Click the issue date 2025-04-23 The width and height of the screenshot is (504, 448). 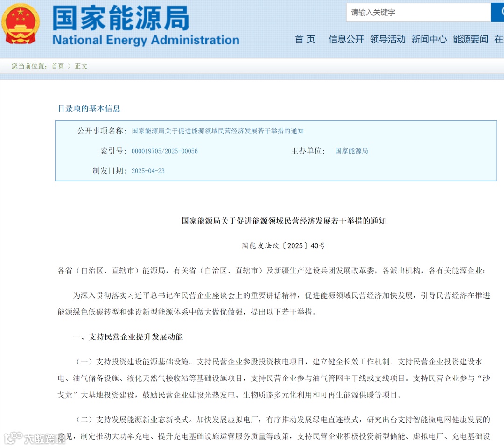click(148, 171)
